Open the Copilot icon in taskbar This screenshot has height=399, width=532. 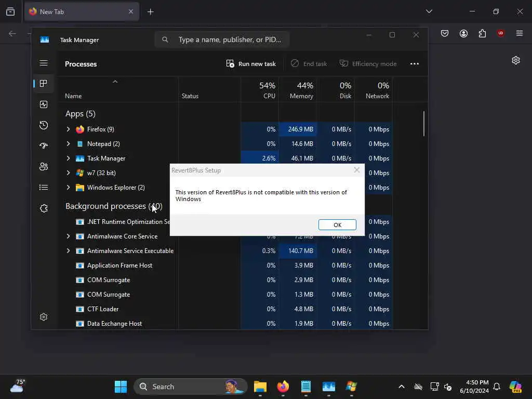(x=515, y=387)
